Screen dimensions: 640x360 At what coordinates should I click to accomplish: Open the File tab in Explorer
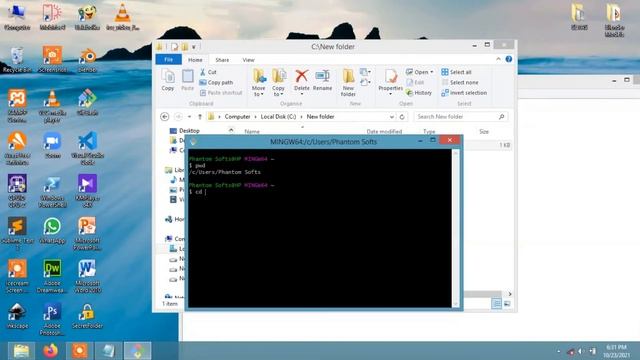tap(169, 60)
